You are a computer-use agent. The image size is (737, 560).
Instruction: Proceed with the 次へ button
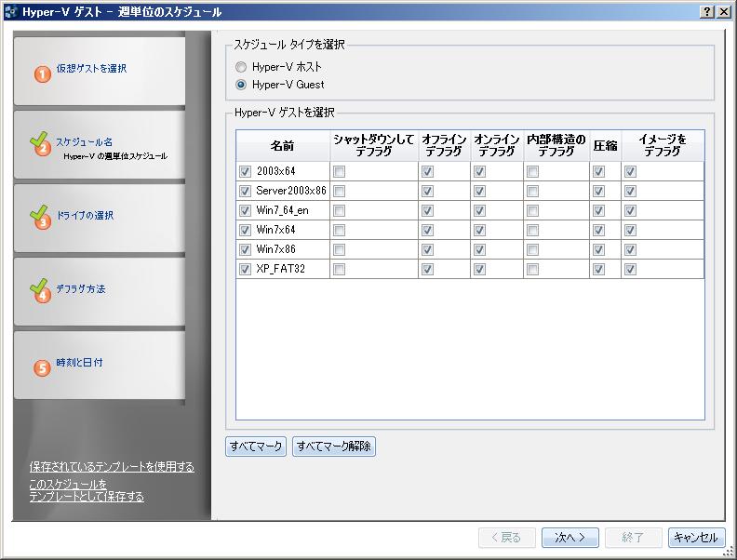[570, 538]
